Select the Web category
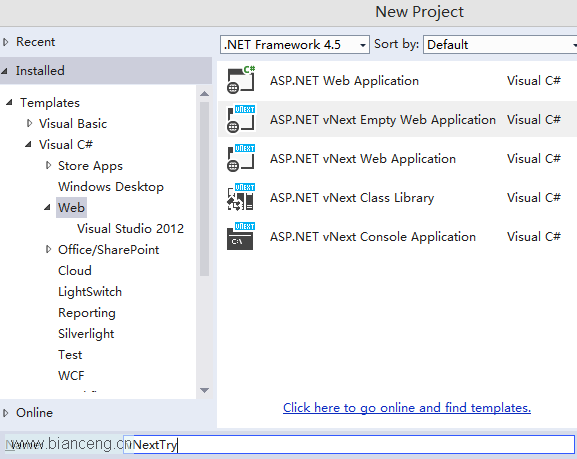577x459 pixels. tap(71, 208)
